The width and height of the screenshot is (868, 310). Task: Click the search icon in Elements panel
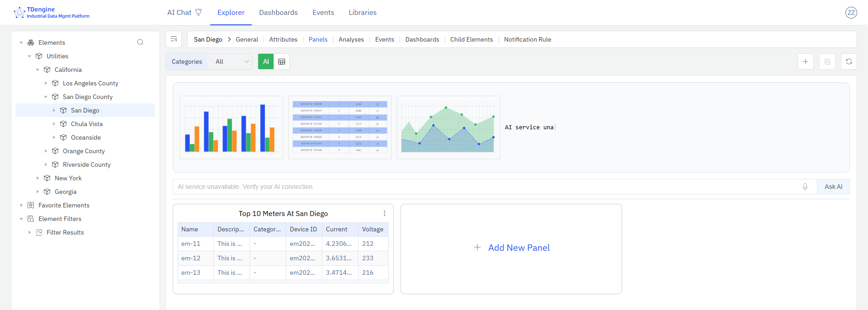click(140, 42)
